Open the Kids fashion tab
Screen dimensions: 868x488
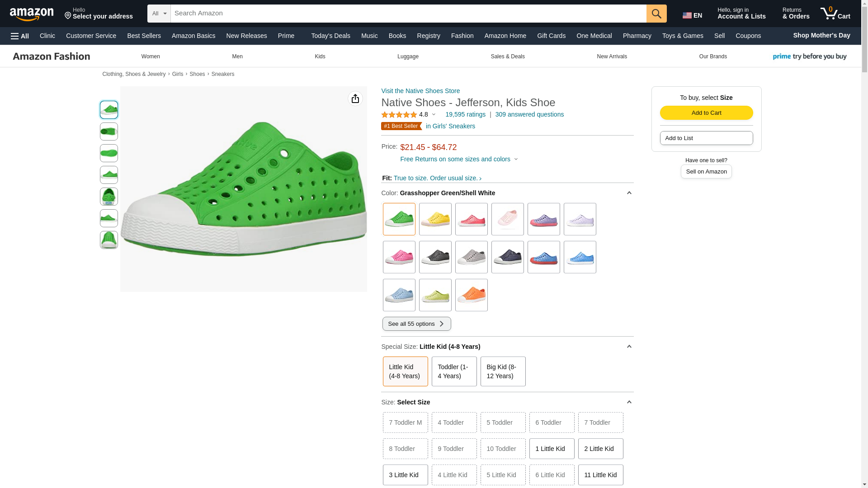pos(320,56)
